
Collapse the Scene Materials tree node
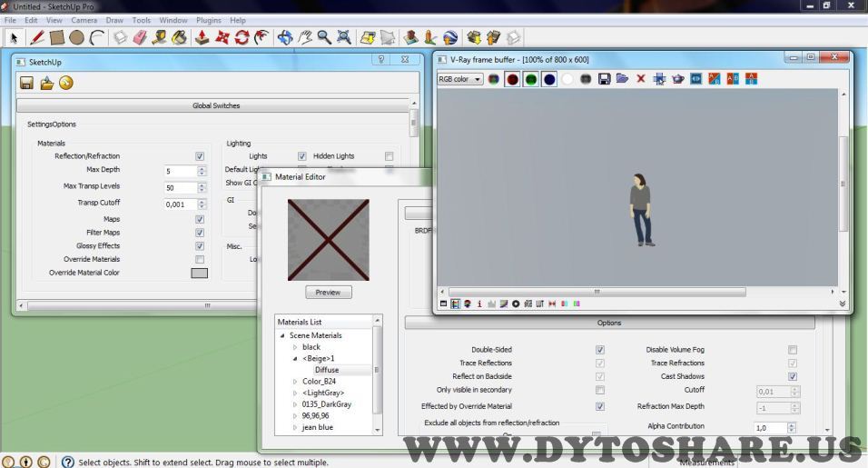[x=282, y=335]
